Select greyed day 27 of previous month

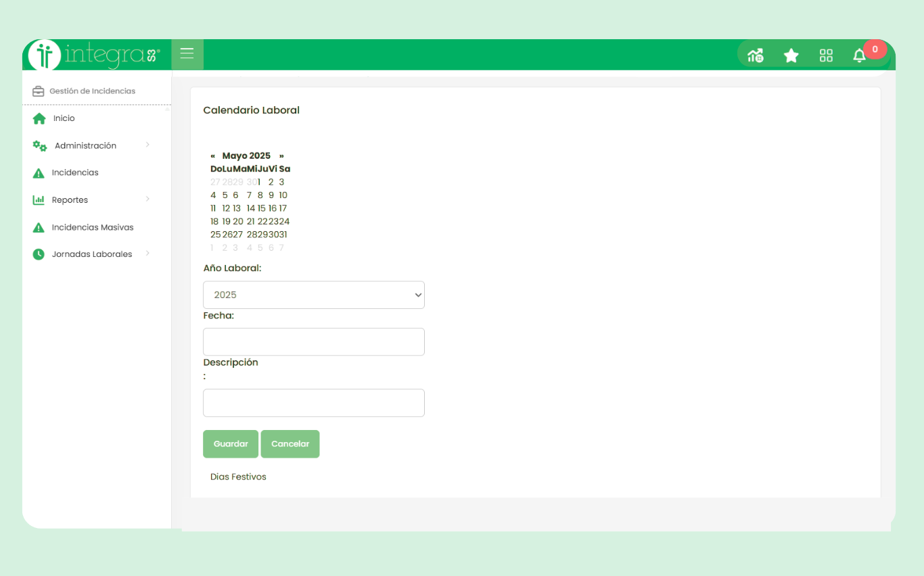(216, 182)
